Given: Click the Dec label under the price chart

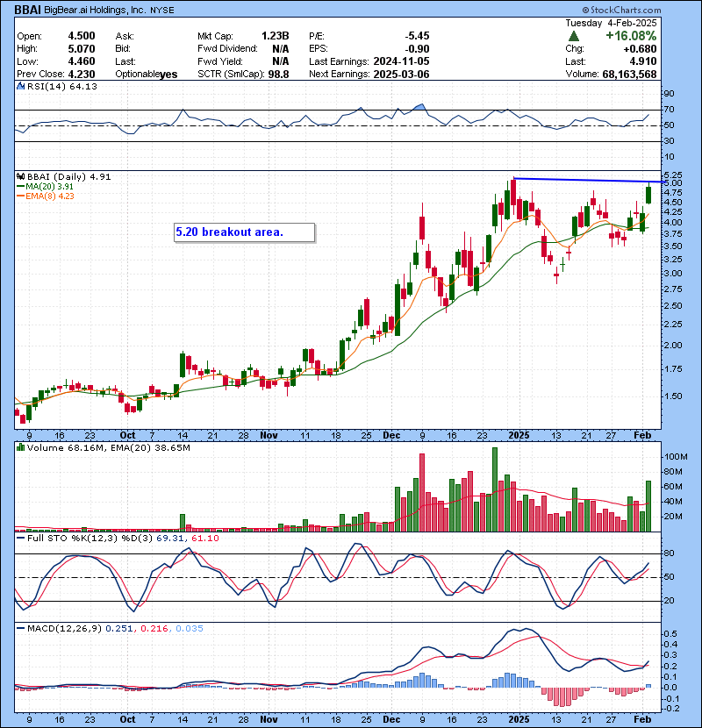Looking at the screenshot, I should click(391, 436).
